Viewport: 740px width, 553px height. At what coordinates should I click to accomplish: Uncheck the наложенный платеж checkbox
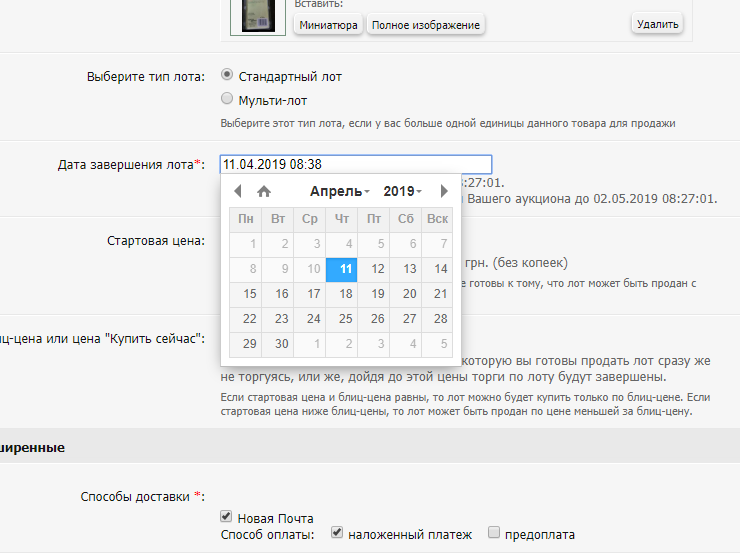[x=337, y=534]
